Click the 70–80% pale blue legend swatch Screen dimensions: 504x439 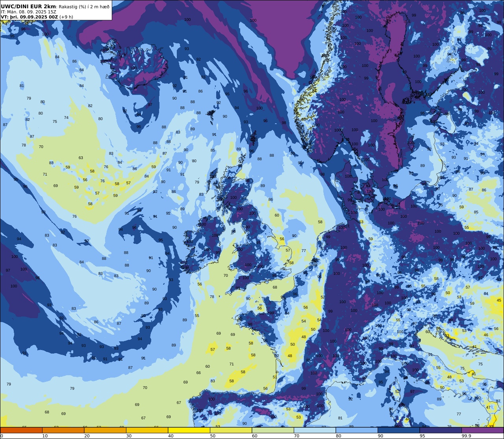[315, 430]
